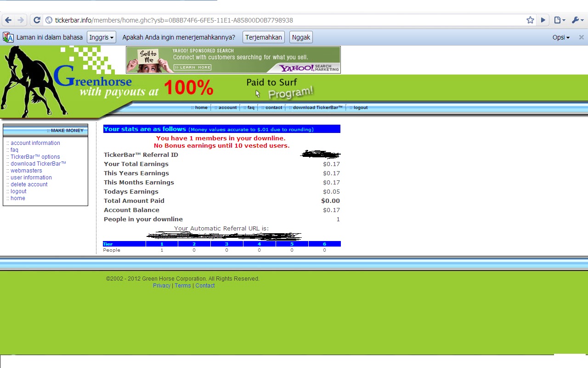
Task: Click the 'Todays Earnings' $0.05 value
Action: (x=331, y=192)
